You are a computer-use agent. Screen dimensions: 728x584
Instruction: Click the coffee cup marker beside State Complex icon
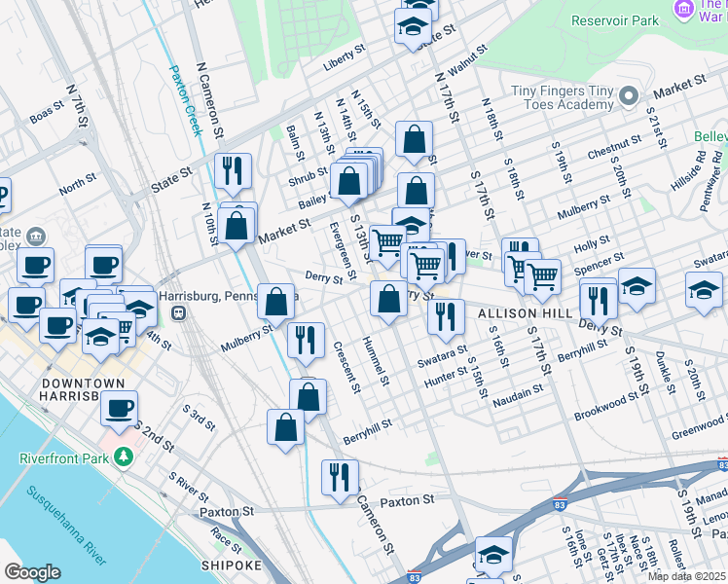[x=36, y=269]
